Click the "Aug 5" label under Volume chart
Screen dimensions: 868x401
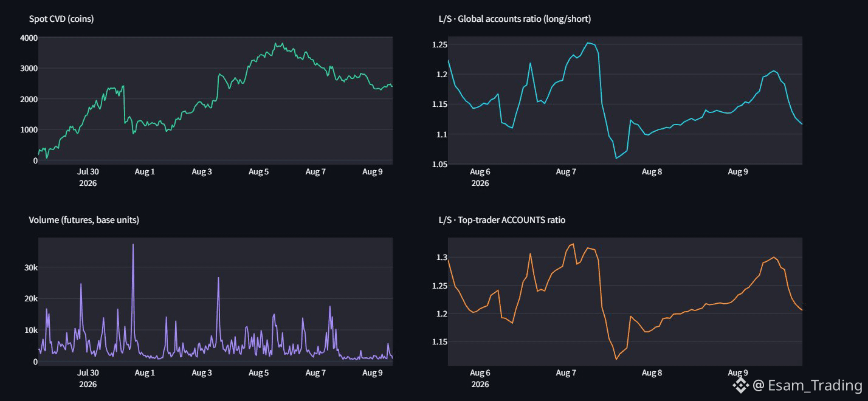point(258,373)
